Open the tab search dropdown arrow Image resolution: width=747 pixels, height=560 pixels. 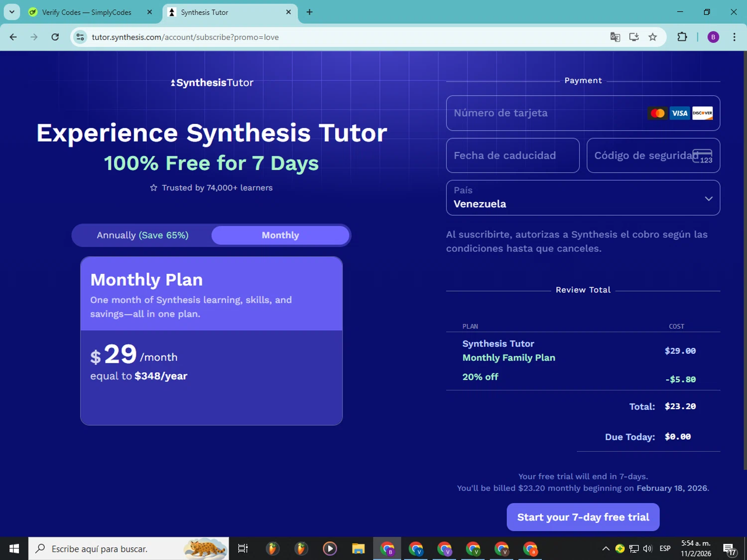(12, 12)
